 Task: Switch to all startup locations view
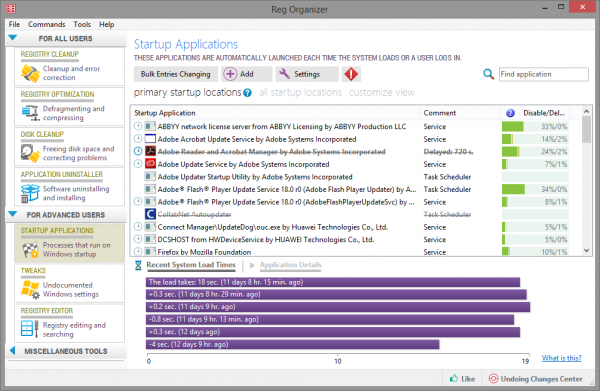click(300, 92)
